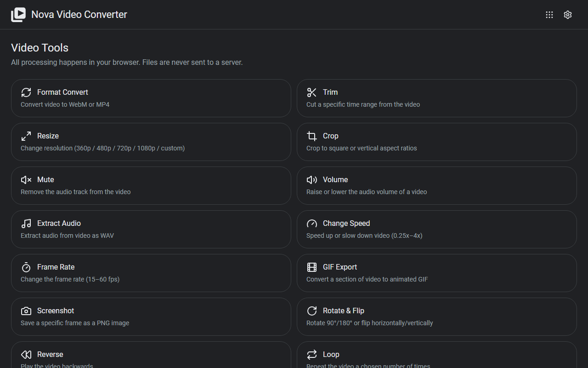
Task: Click the Nova Video Converter title text
Action: tap(79, 14)
